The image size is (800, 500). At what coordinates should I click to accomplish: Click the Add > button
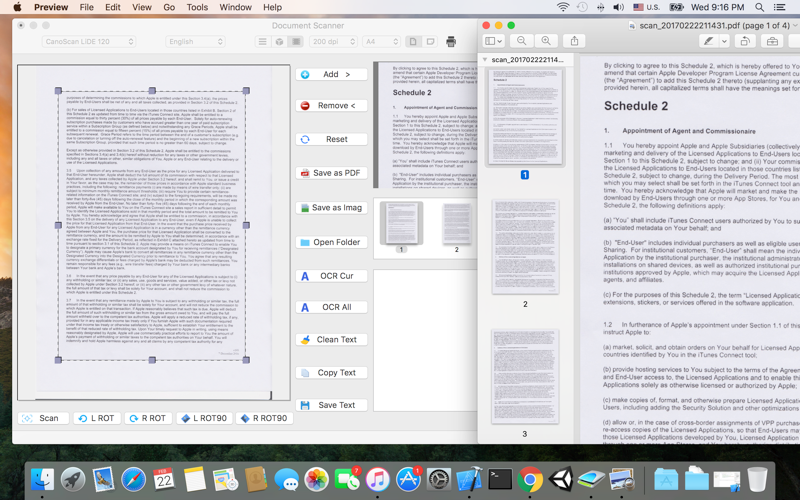[332, 74]
